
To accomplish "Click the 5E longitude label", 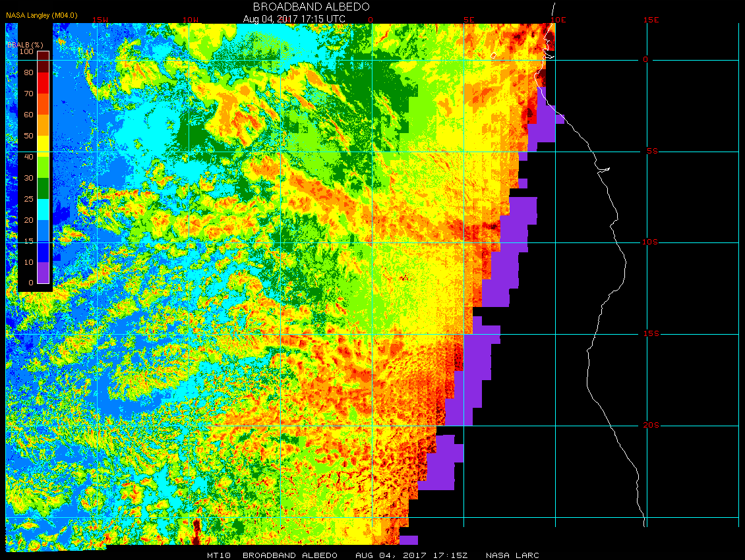I will click(x=469, y=20).
